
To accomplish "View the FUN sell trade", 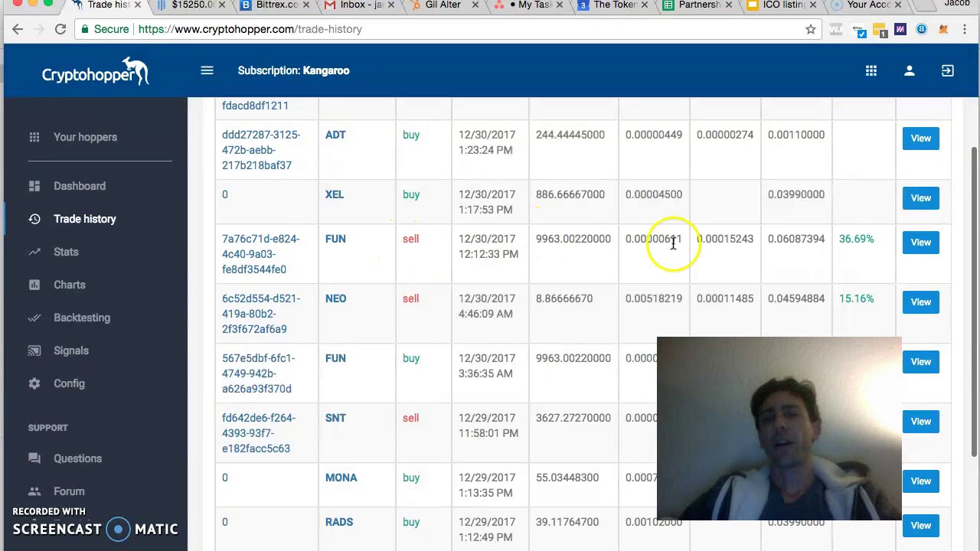I will tap(920, 243).
